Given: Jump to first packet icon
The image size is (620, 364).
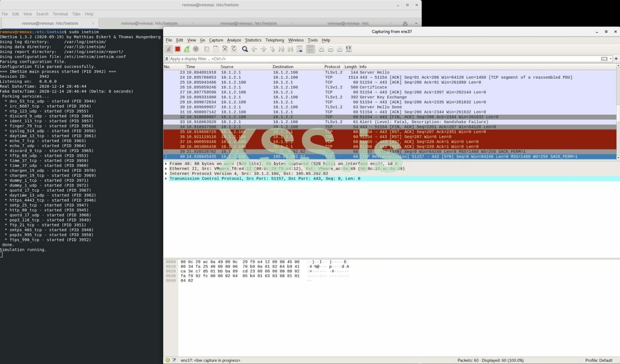Looking at the screenshot, I should (x=281, y=49).
